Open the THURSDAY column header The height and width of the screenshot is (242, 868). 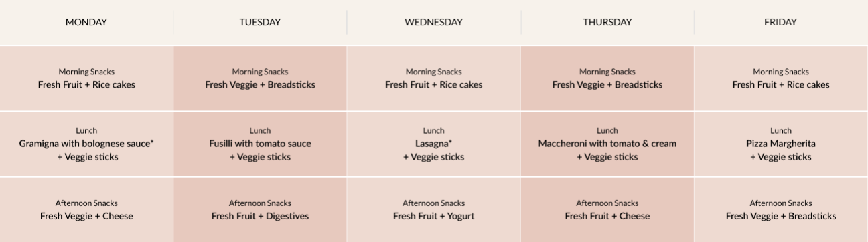607,22
